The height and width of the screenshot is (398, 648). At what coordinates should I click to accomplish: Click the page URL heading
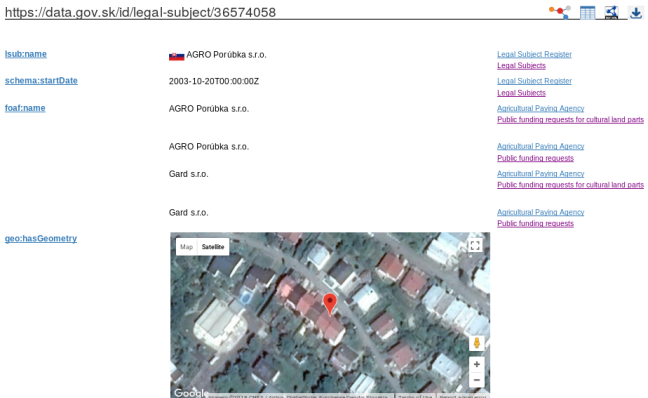[141, 12]
